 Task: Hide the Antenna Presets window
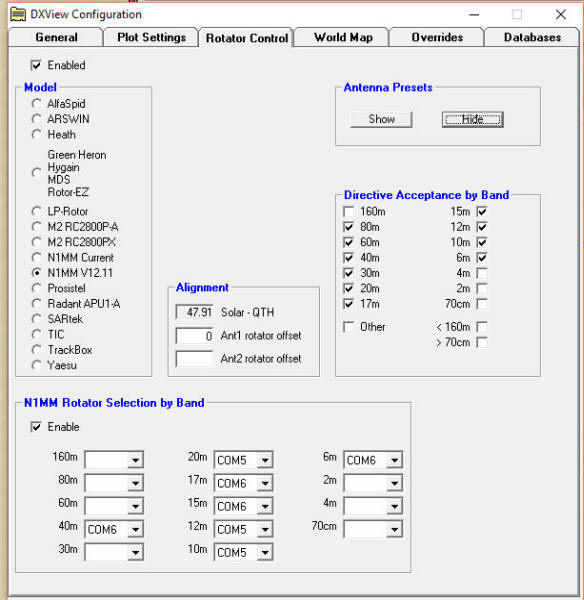click(x=472, y=119)
